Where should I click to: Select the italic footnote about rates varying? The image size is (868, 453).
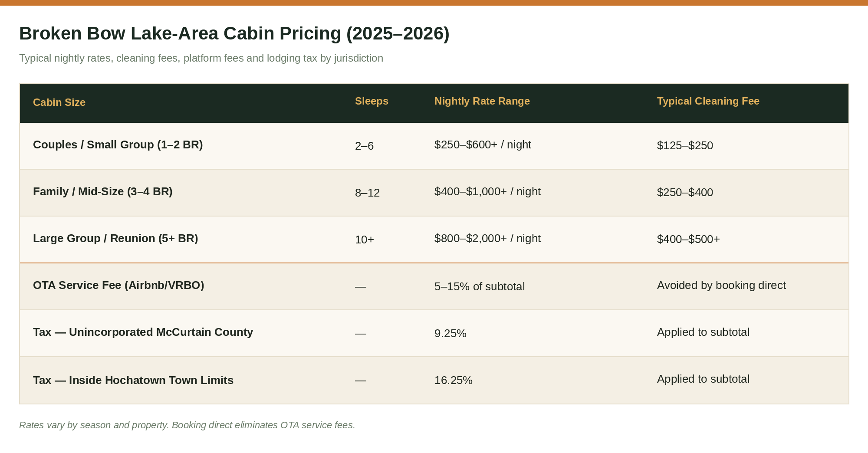coord(187,425)
